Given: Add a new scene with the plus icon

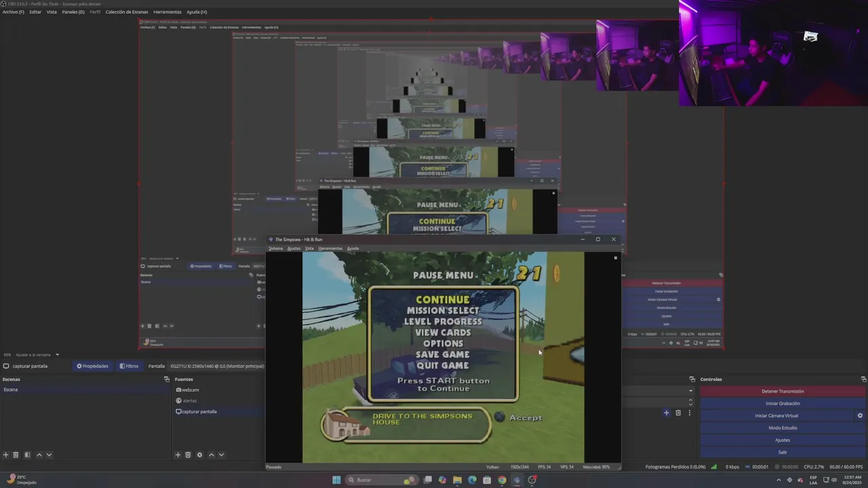Looking at the screenshot, I should pos(5,455).
